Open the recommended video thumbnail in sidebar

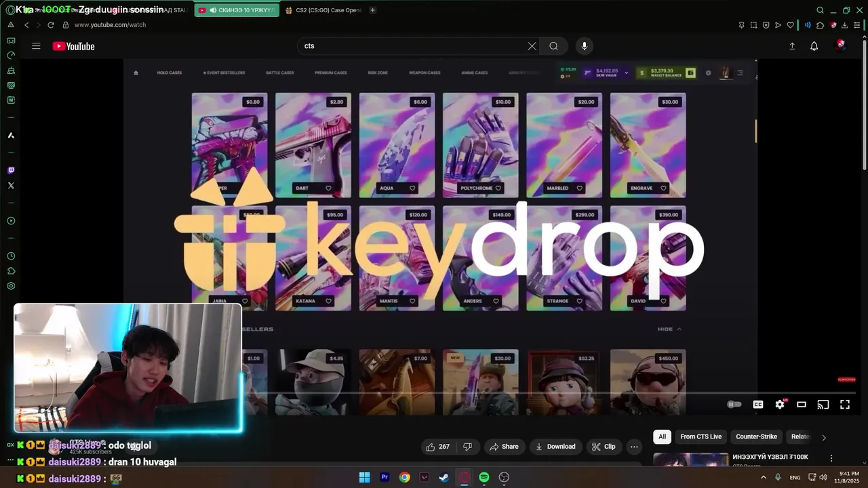pos(691,460)
